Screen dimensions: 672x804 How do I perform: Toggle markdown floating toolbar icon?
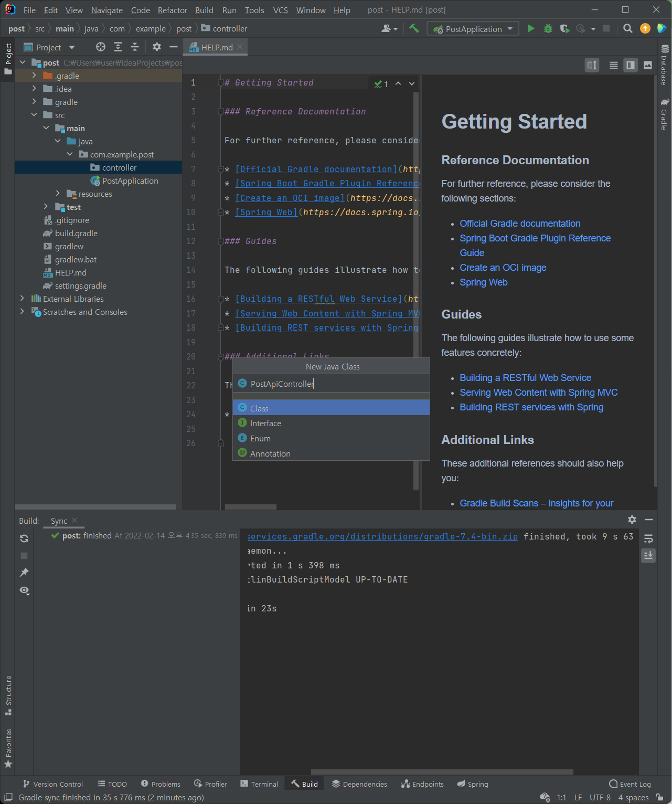pyautogui.click(x=592, y=65)
